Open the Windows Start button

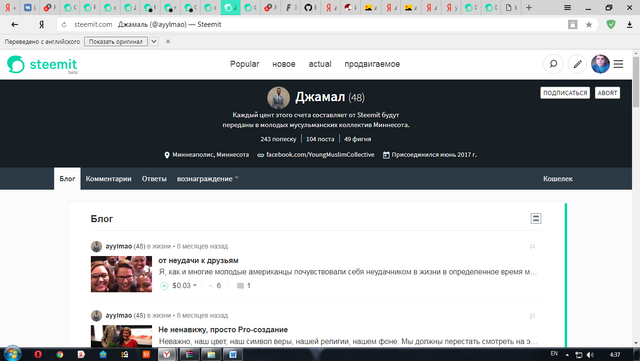click(x=12, y=354)
